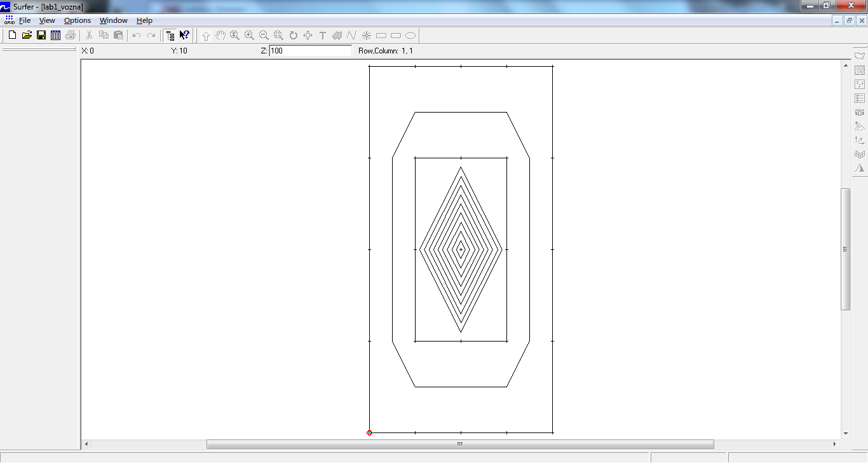Click the Surface Map peak icon
The height and width of the screenshot is (463, 868).
tap(860, 168)
